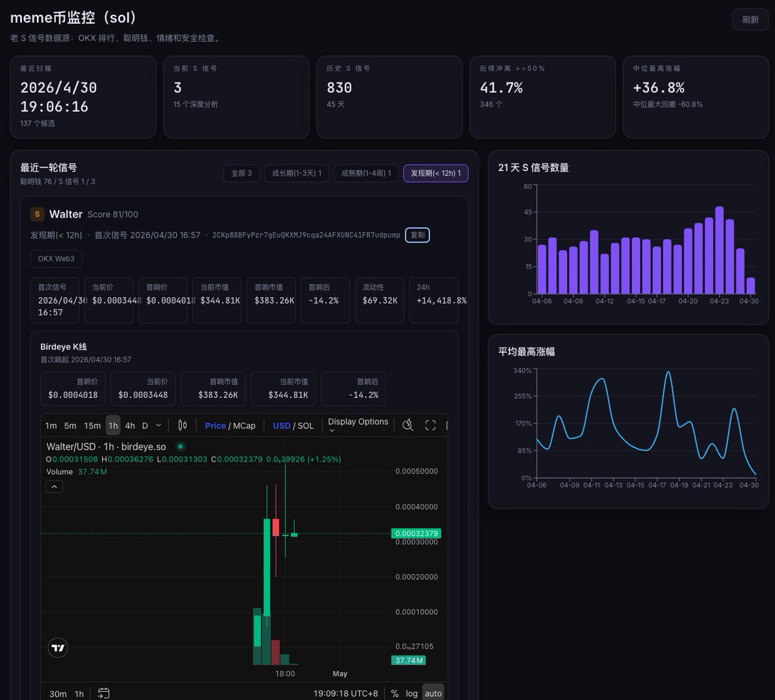Toggle auto scale on chart
Viewport: 775px width, 700px height.
point(433,694)
